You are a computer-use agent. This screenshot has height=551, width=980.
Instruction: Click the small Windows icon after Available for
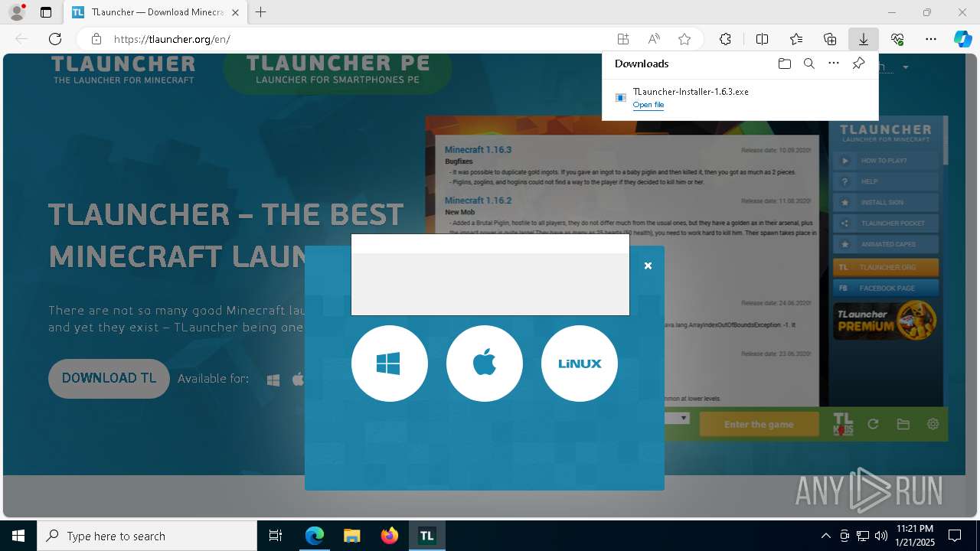pyautogui.click(x=273, y=380)
